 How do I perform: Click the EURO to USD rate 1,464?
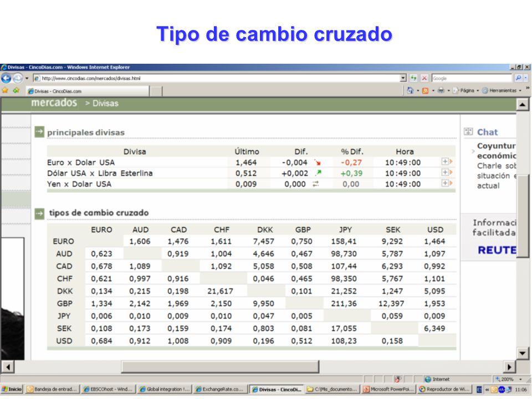pyautogui.click(x=434, y=242)
